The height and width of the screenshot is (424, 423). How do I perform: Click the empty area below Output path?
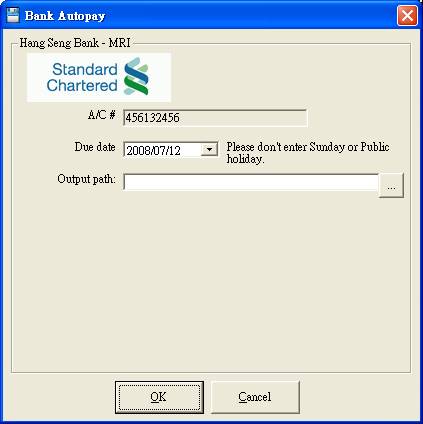coord(211,283)
